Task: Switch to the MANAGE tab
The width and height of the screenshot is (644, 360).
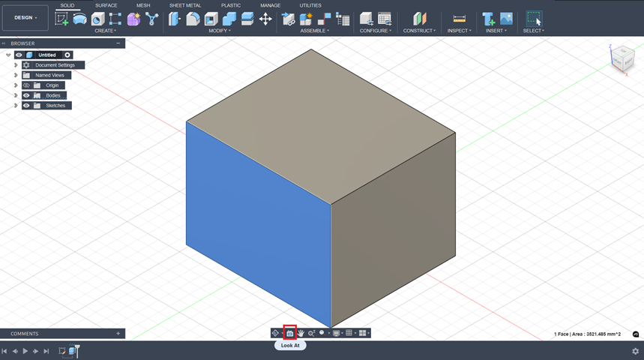Action: 270,5
